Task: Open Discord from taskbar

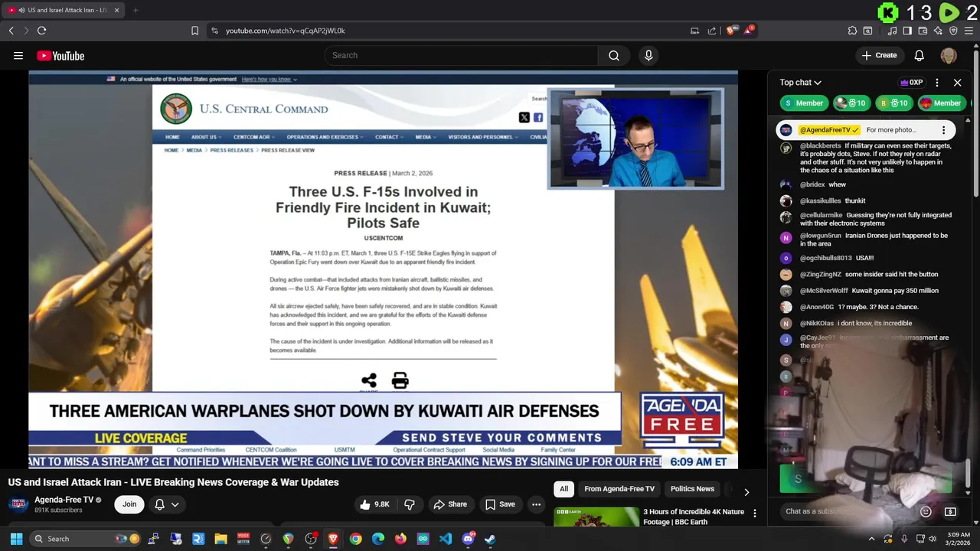Action: click(468, 539)
